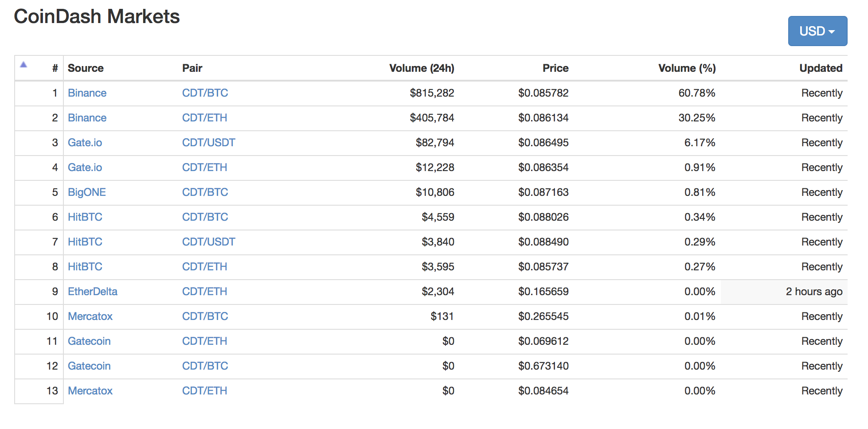Select the $82,794 volume value
Image resolution: width=868 pixels, height=429 pixels.
point(435,143)
